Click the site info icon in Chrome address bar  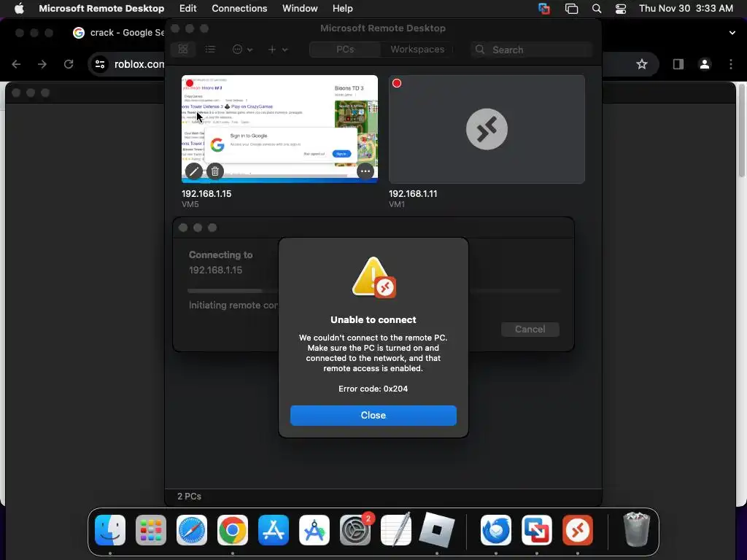99,64
